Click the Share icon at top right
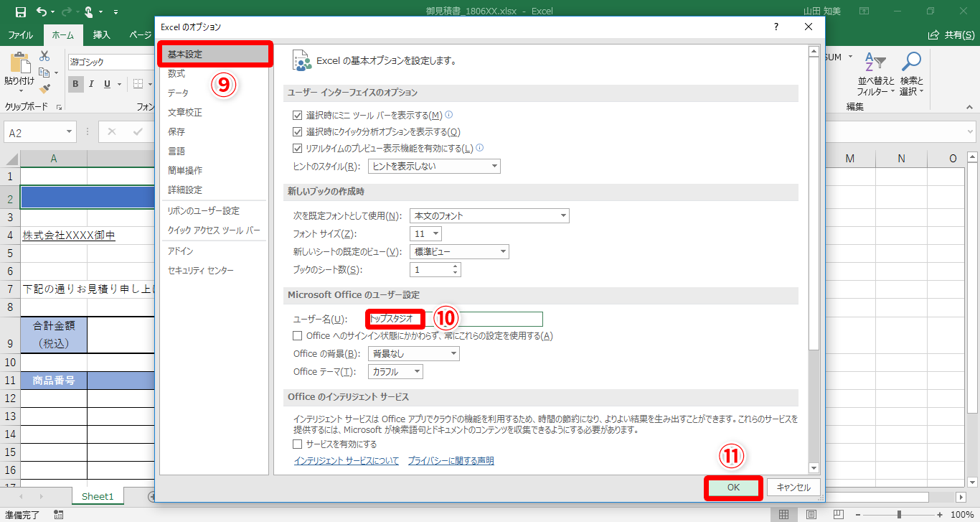The image size is (980, 522). tap(933, 34)
